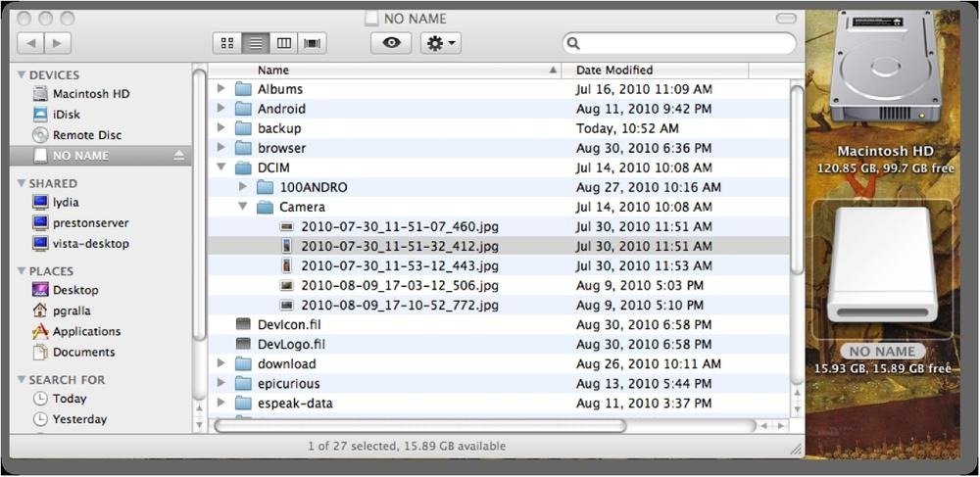980x477 pixels.
Task: Eject the NO NAME volume in sidebar
Action: pos(178,156)
